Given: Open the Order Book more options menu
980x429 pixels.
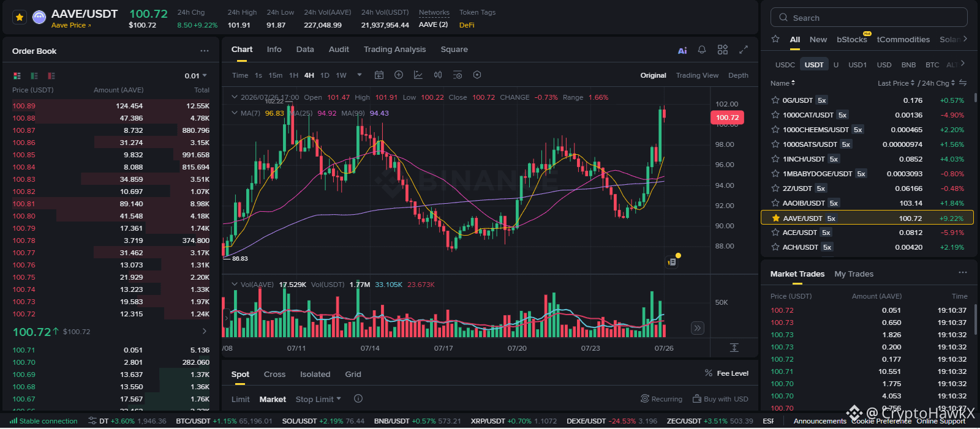Looking at the screenshot, I should point(204,51).
